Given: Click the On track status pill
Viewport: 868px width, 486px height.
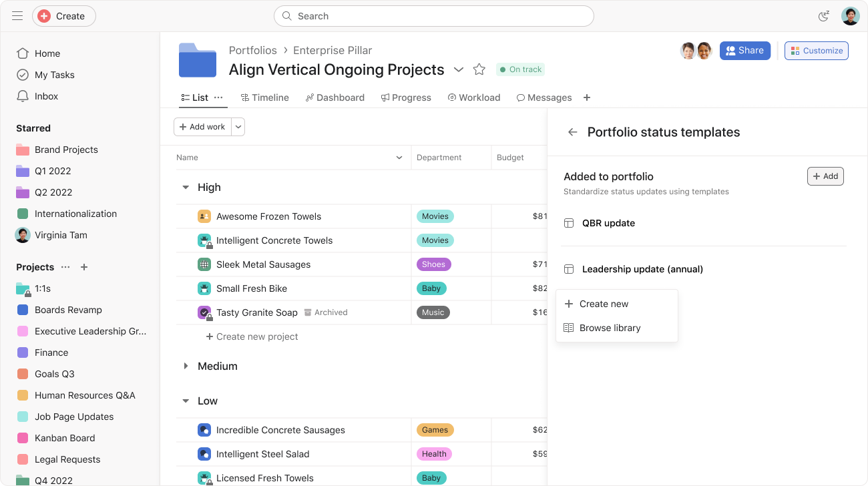Looking at the screenshot, I should tap(521, 69).
